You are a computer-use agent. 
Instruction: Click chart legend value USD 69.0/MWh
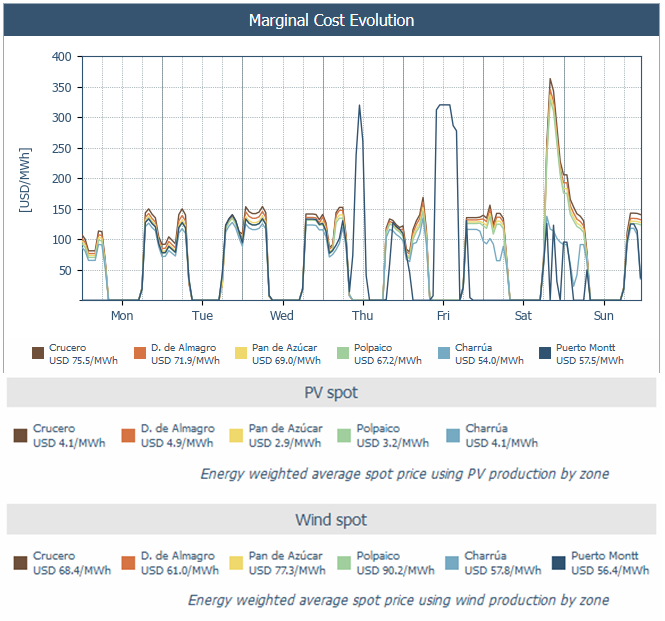click(286, 361)
